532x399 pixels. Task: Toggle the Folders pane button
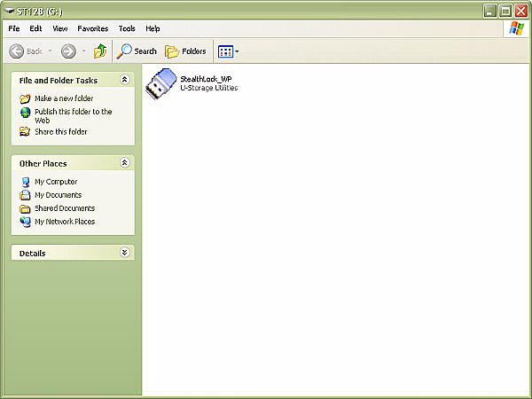click(185, 51)
